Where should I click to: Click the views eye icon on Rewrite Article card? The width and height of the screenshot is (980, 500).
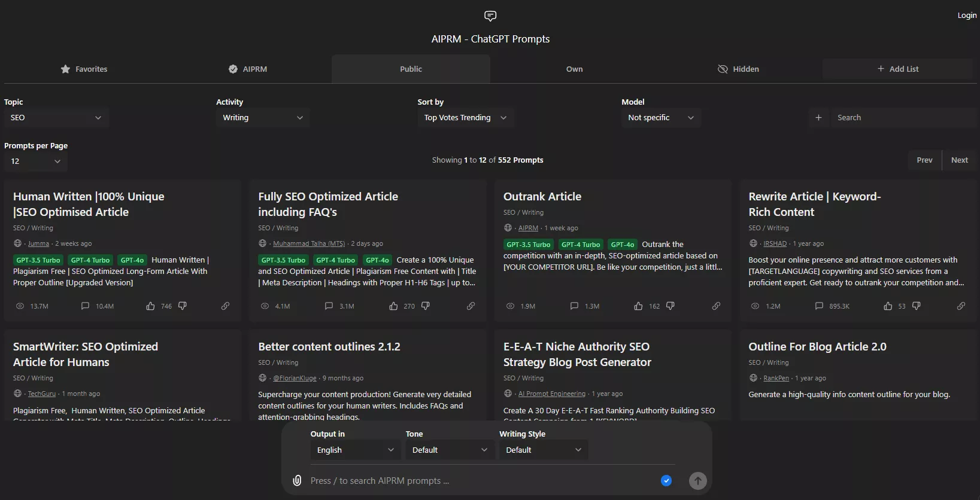(756, 306)
